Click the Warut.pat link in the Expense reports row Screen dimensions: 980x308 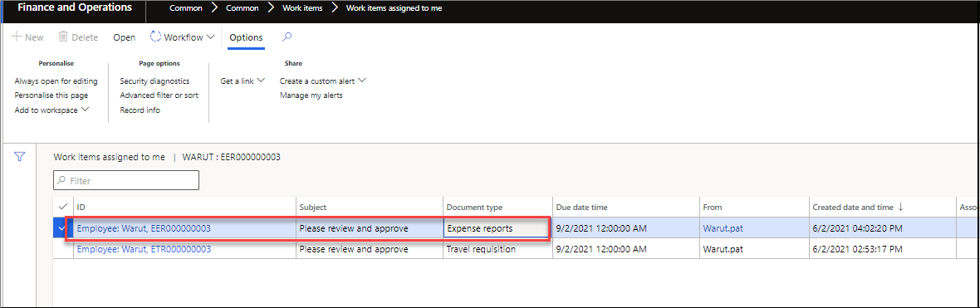pos(723,228)
